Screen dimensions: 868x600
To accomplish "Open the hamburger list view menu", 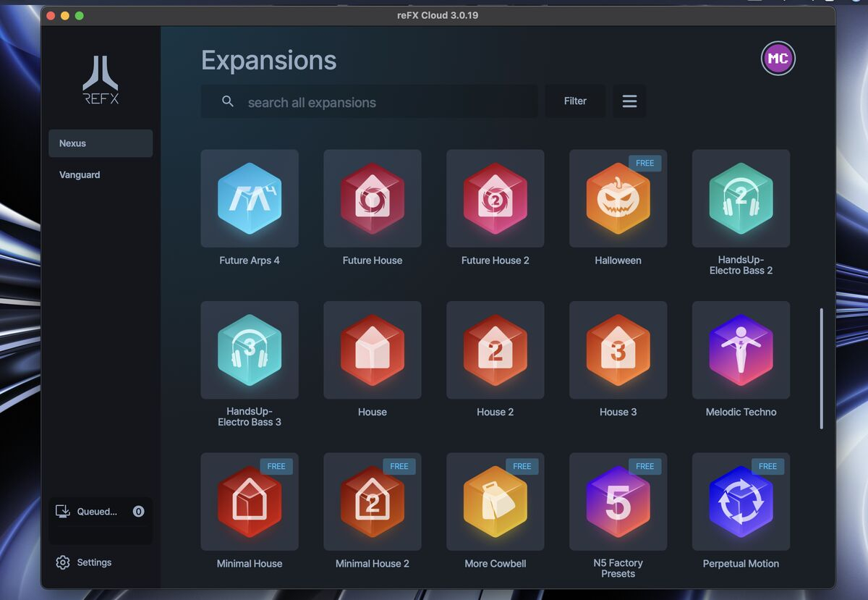I will 629,101.
